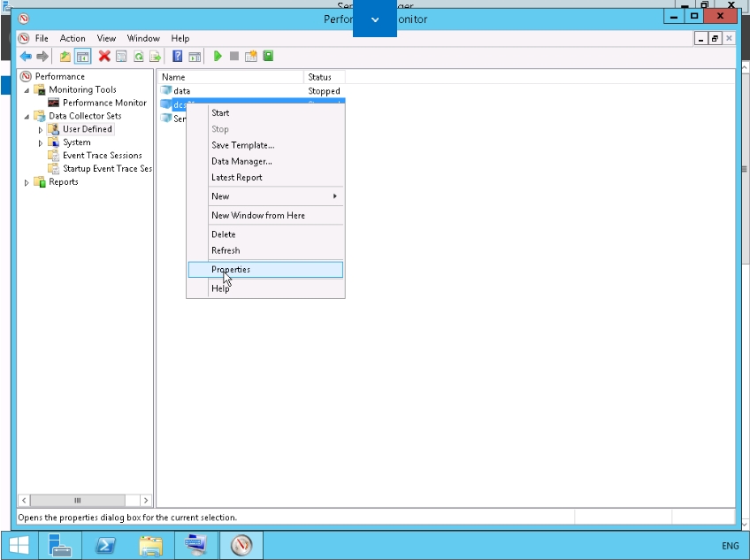Viewport: 750px width, 560px height.
Task: Open PowerShell from the taskbar
Action: 107,545
